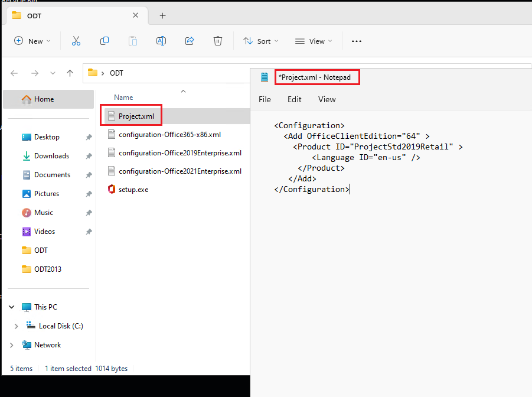This screenshot has height=397, width=532.
Task: Open Downloads in quick access
Action: pos(51,156)
